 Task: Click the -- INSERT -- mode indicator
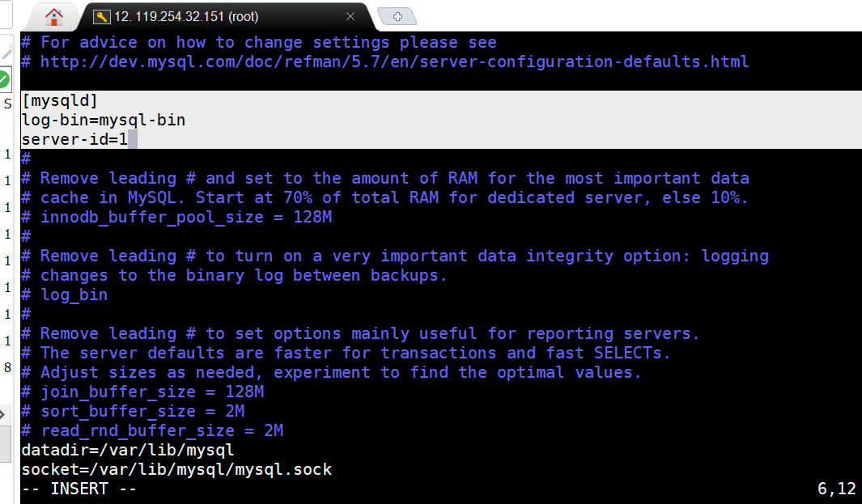[x=79, y=489]
